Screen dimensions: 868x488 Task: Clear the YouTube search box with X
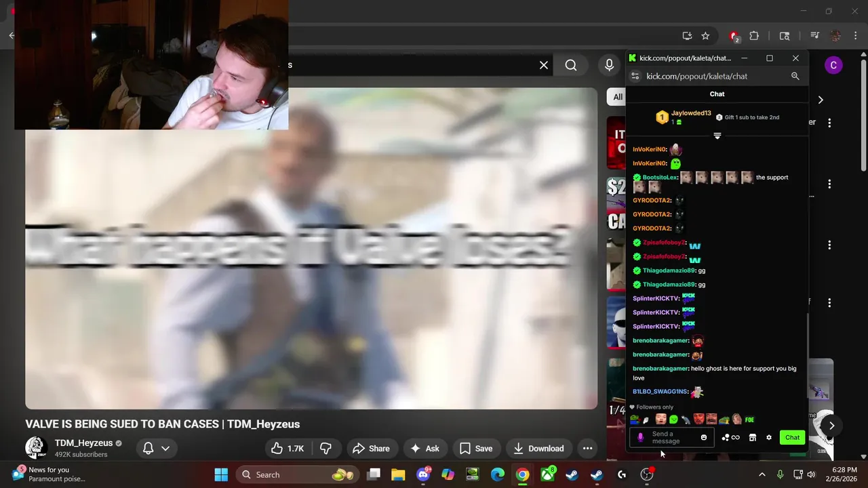pyautogui.click(x=544, y=65)
